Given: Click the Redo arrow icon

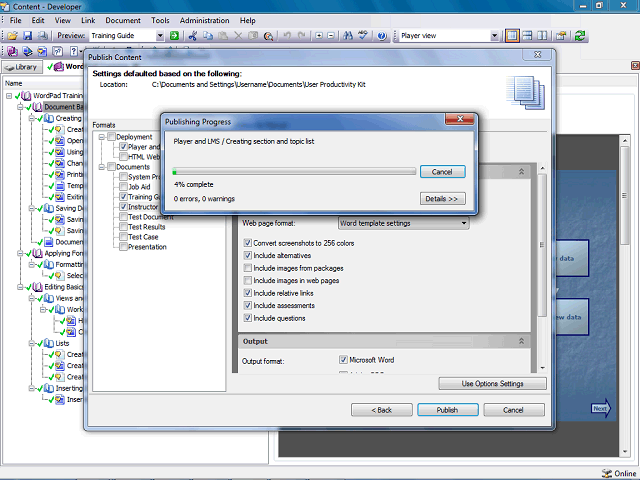Looking at the screenshot, I should [301, 36].
